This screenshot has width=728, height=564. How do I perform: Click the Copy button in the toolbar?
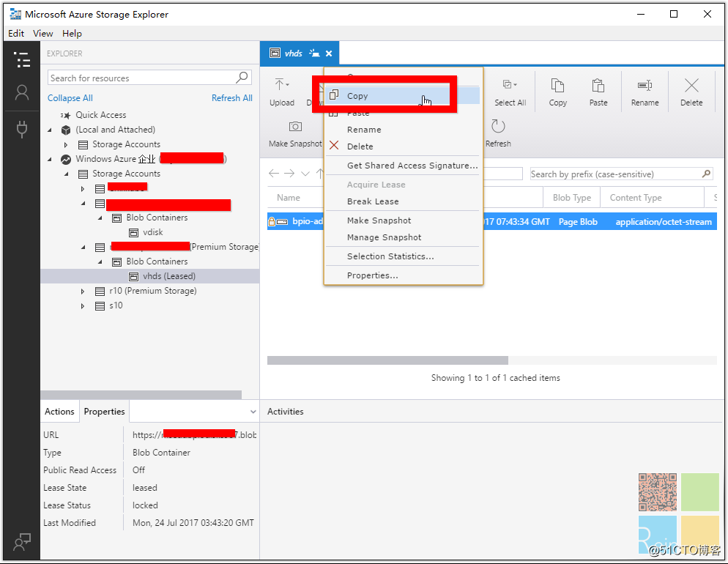(x=557, y=92)
